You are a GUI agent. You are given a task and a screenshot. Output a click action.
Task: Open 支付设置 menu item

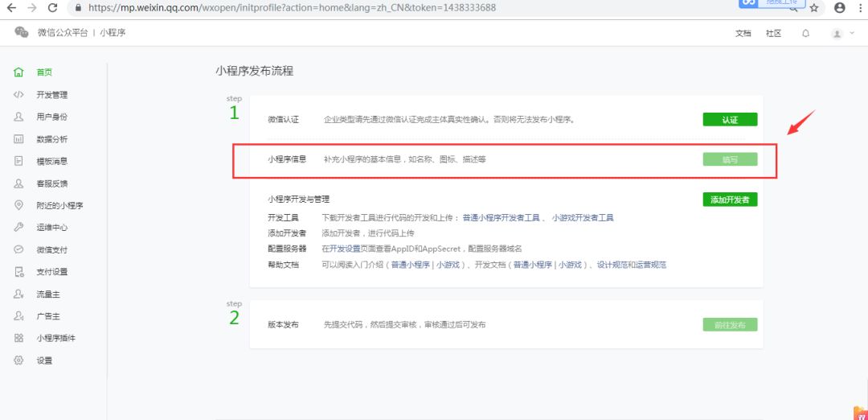(52, 271)
